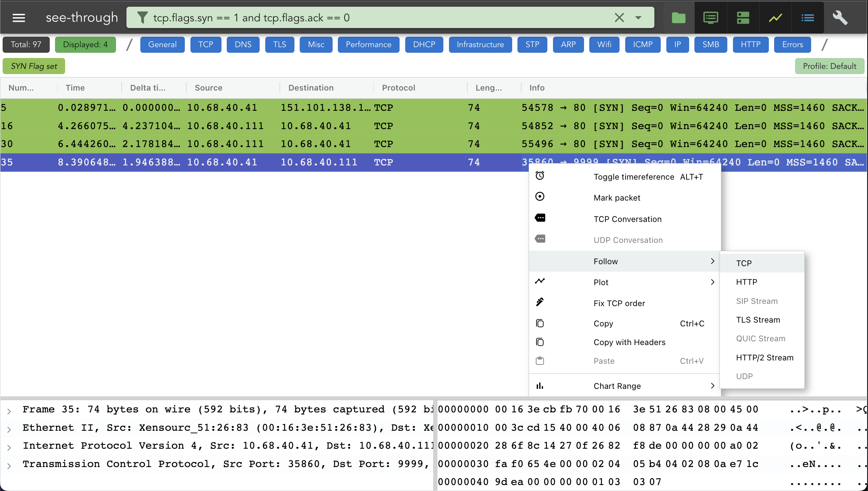Image resolution: width=868 pixels, height=491 pixels.
Task: Click the Wifi filter button
Action: 604,45
